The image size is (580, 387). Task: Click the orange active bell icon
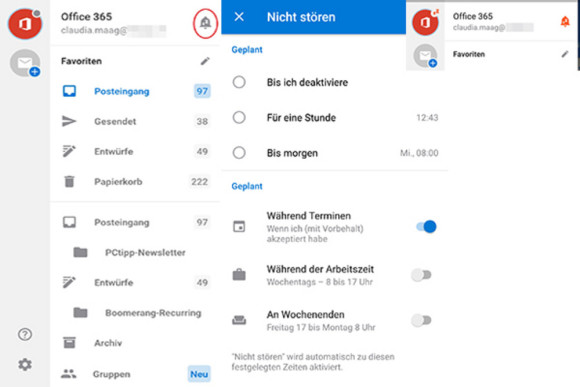[565, 22]
